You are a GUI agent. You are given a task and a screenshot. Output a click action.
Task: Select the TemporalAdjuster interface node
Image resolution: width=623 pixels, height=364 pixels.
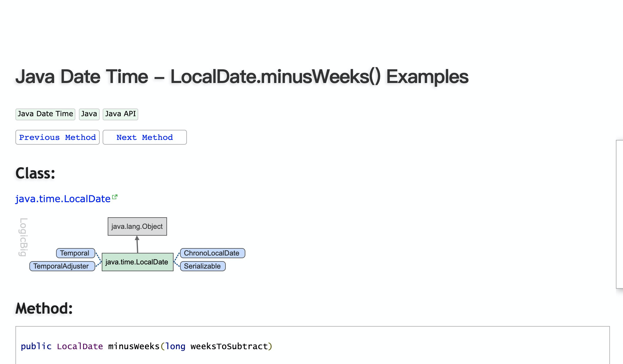pyautogui.click(x=62, y=266)
